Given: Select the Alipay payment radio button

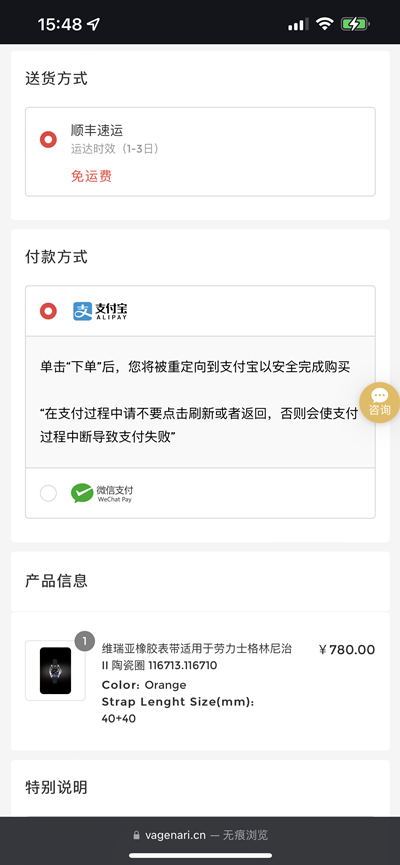Looking at the screenshot, I should [49, 311].
